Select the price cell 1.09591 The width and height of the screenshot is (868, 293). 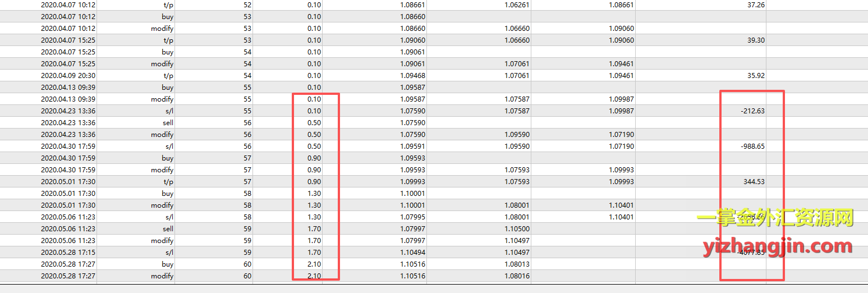click(x=412, y=146)
